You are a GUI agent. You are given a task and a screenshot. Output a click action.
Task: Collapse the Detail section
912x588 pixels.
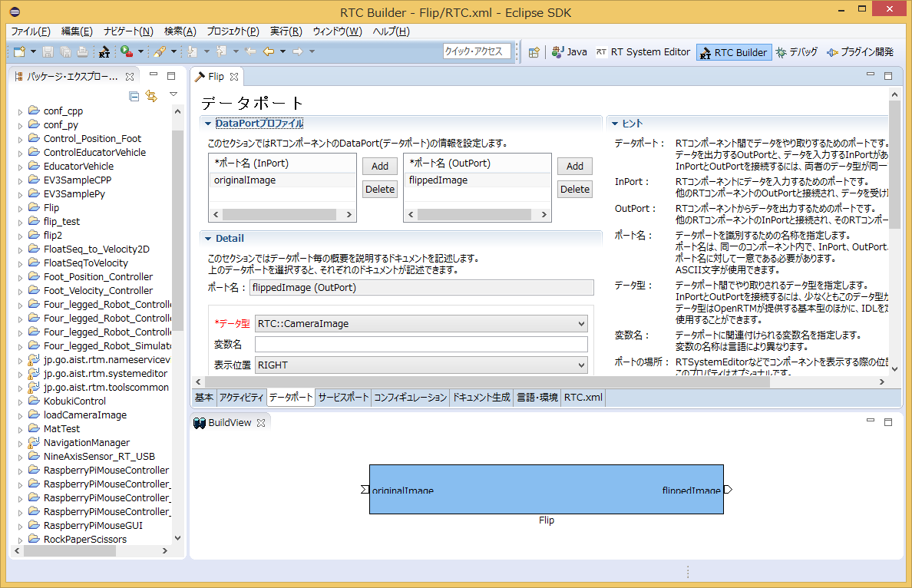(207, 239)
